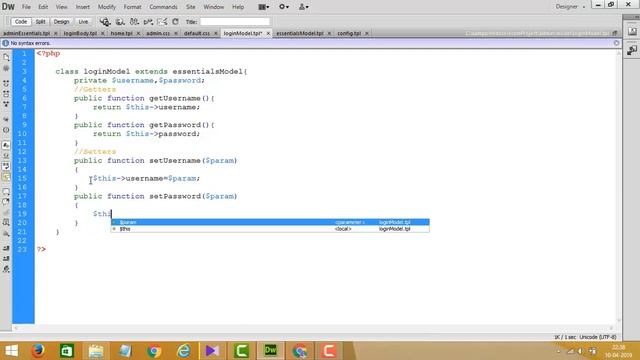Screen dimensions: 640x360
Task: Click the Preview in browser globe icon
Action: coord(120,22)
